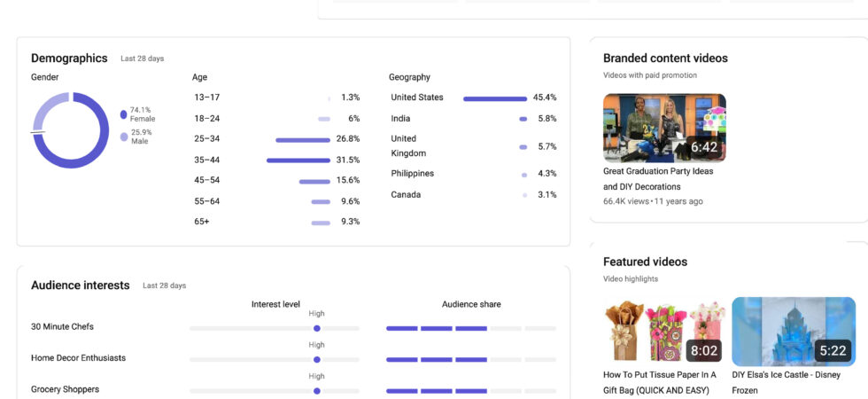This screenshot has height=399, width=868.
Task: Click the 5:22 duration badge
Action: 833,351
